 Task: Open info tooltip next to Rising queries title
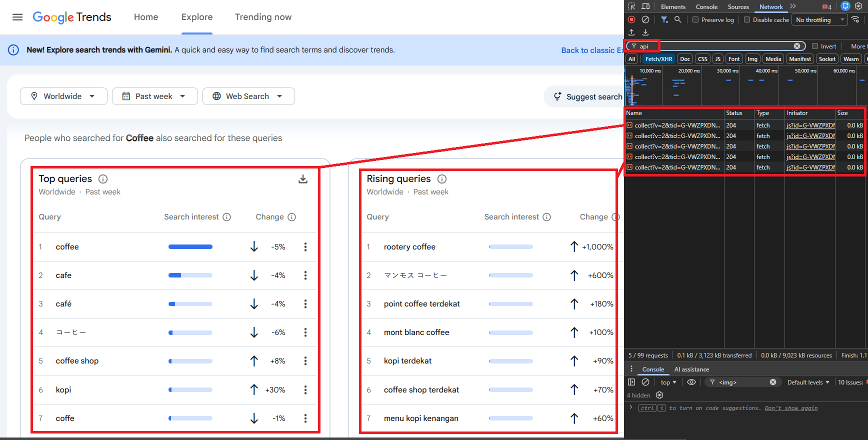click(442, 179)
